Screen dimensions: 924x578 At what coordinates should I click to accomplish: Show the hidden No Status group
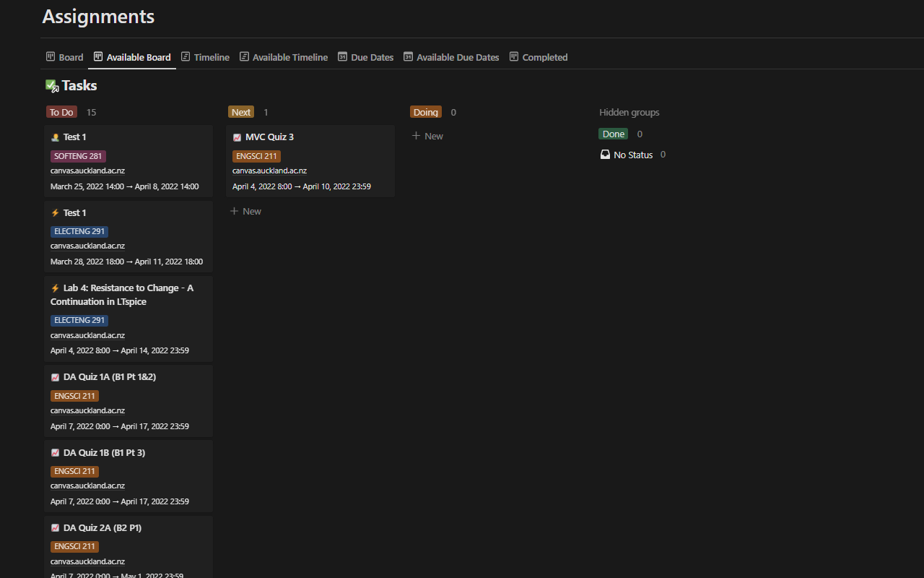tap(633, 155)
